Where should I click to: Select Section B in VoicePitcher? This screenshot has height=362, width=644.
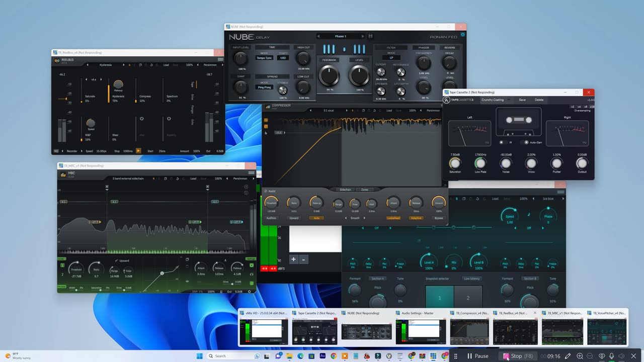tap(530, 279)
